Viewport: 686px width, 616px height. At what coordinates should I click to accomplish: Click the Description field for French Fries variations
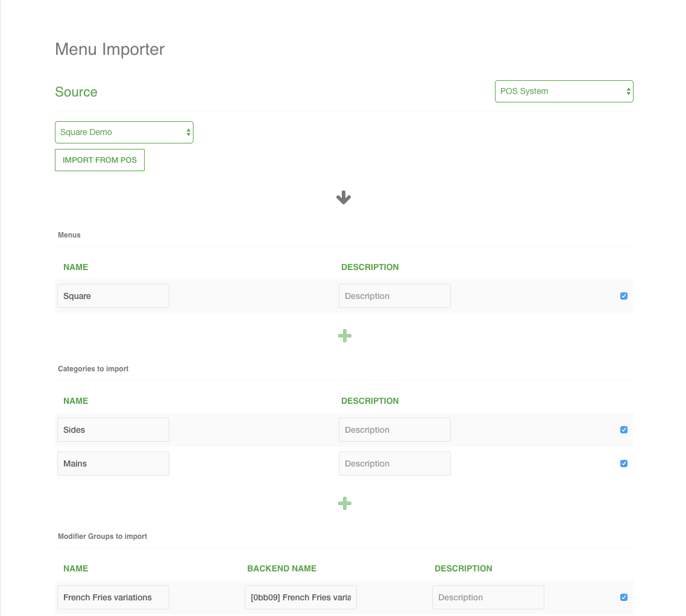coord(488,597)
